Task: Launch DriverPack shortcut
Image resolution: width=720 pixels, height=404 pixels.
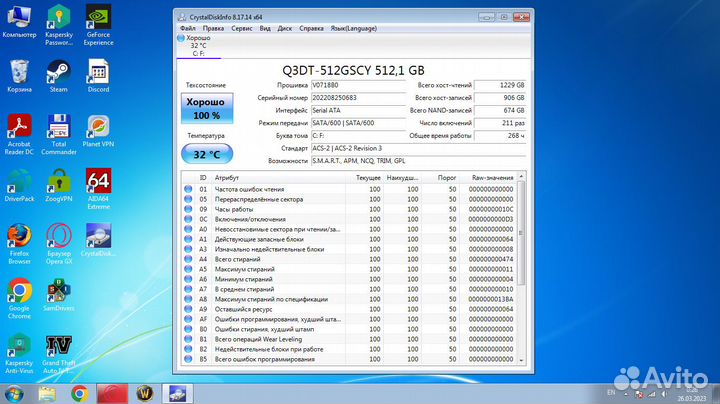Action: 19,185
